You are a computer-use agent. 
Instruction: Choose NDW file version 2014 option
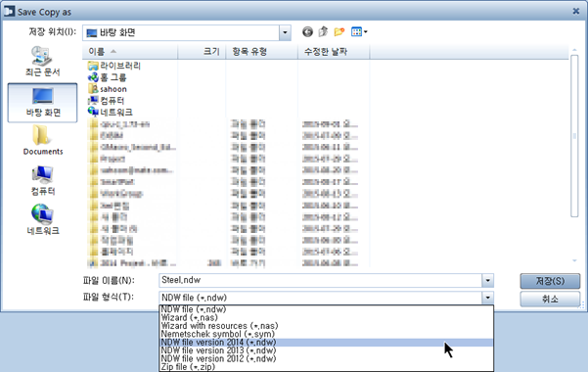(x=326, y=343)
